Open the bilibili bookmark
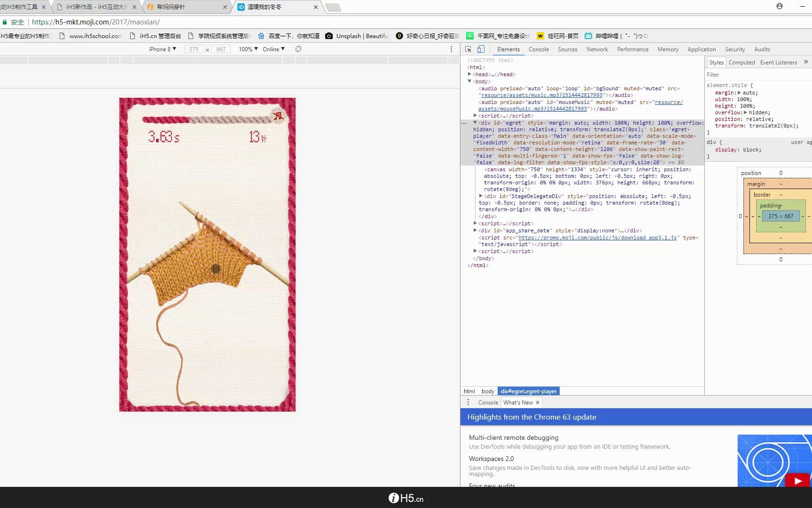The height and width of the screenshot is (508, 812). pos(616,36)
